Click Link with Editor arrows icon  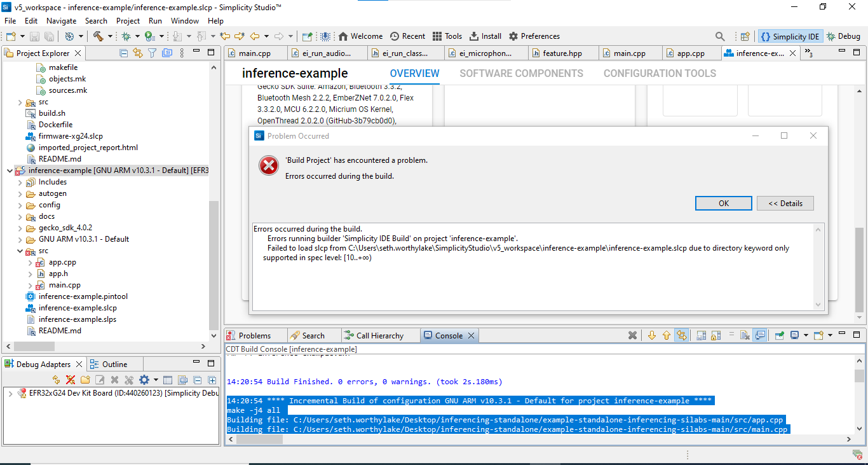click(x=137, y=53)
